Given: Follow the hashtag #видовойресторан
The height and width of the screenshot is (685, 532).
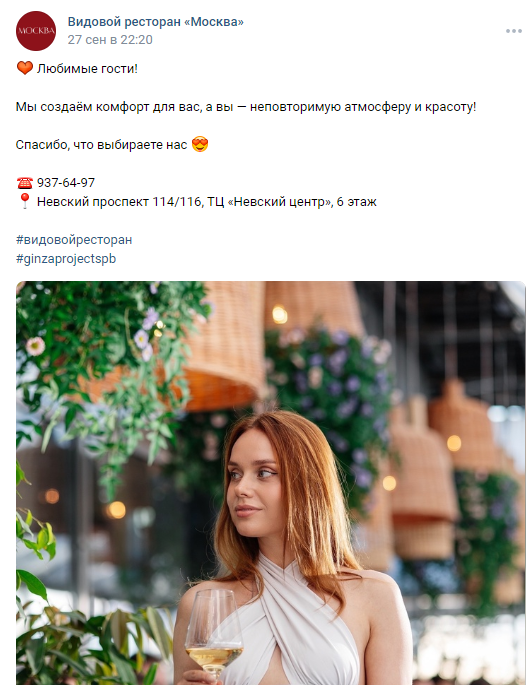Looking at the screenshot, I should point(74,240).
